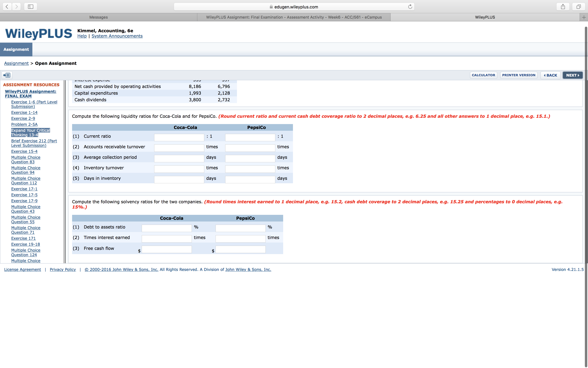
Task: Switch to the Messages tab
Action: click(x=98, y=17)
